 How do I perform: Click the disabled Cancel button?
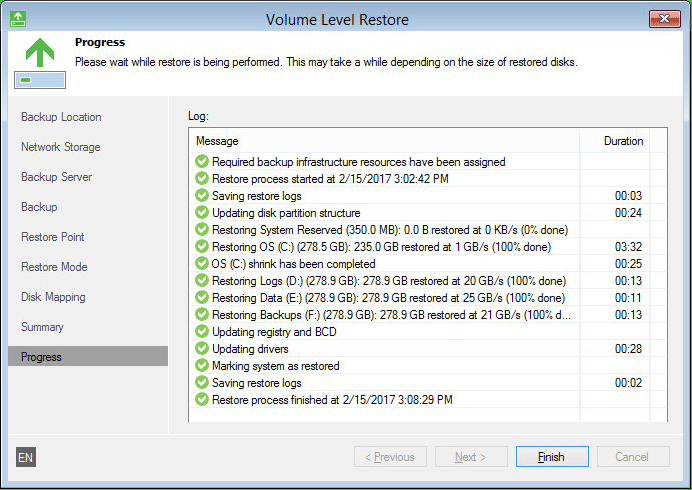pyautogui.click(x=633, y=456)
